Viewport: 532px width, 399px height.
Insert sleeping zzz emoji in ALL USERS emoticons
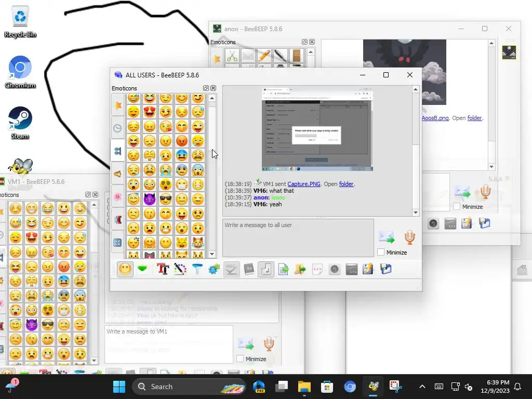point(134,243)
